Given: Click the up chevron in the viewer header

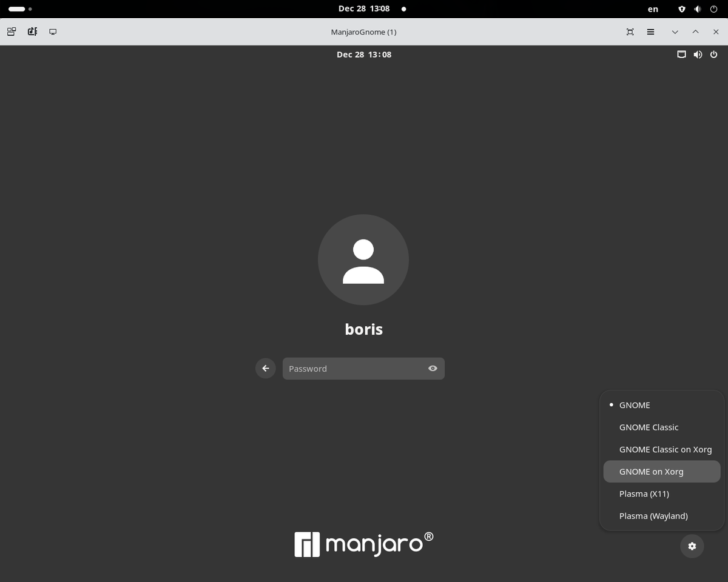Looking at the screenshot, I should [695, 32].
